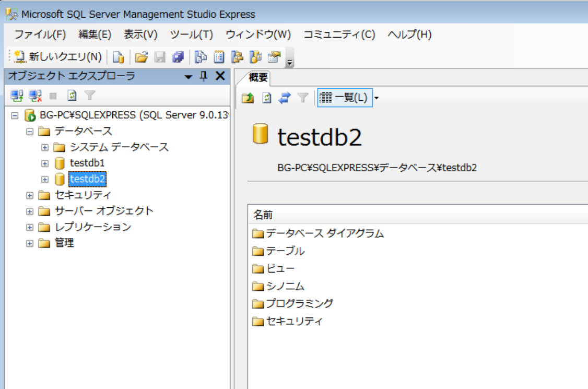The width and height of the screenshot is (588, 389).
Task: Select テーブル folder in summary list
Action: pyautogui.click(x=285, y=251)
